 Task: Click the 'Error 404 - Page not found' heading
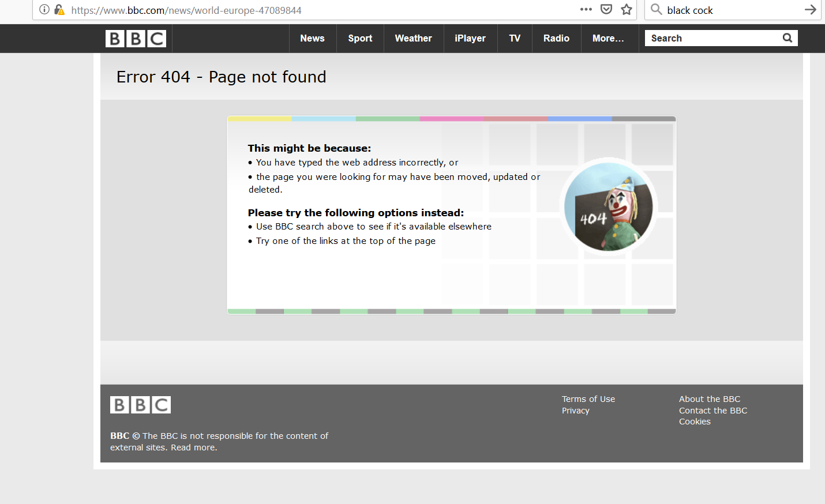pyautogui.click(x=222, y=77)
